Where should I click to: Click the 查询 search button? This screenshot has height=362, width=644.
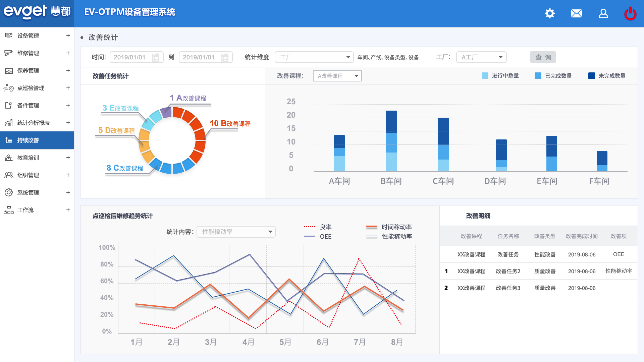click(x=543, y=57)
